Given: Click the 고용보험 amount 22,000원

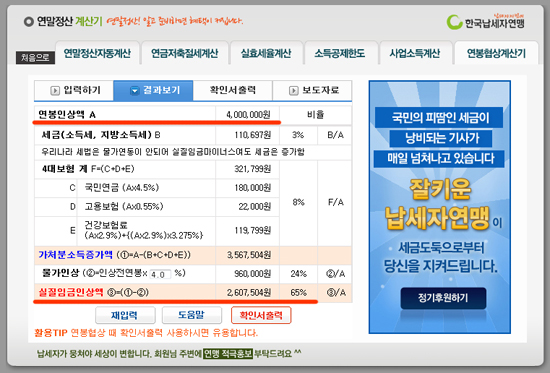Looking at the screenshot, I should [x=255, y=206].
